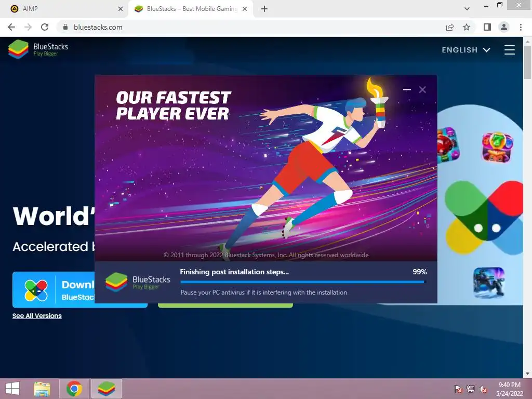Click the robot mech game icon
Viewport: 532px width, 399px height.
[489, 283]
